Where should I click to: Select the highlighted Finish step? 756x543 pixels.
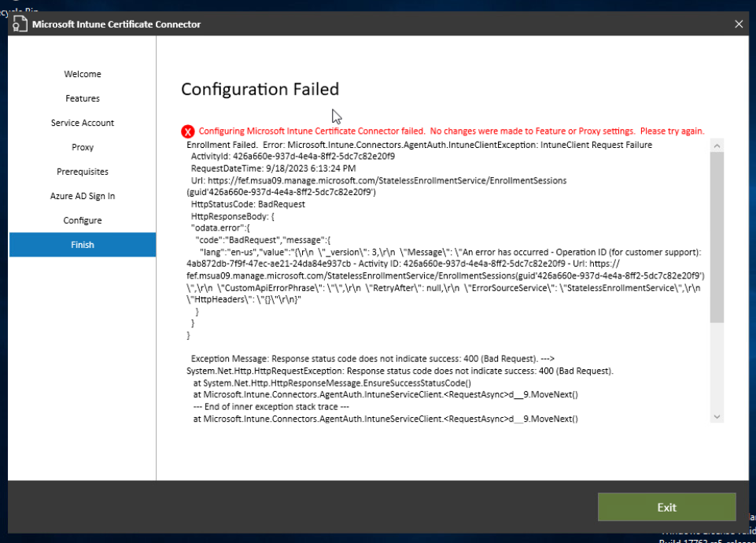[82, 244]
